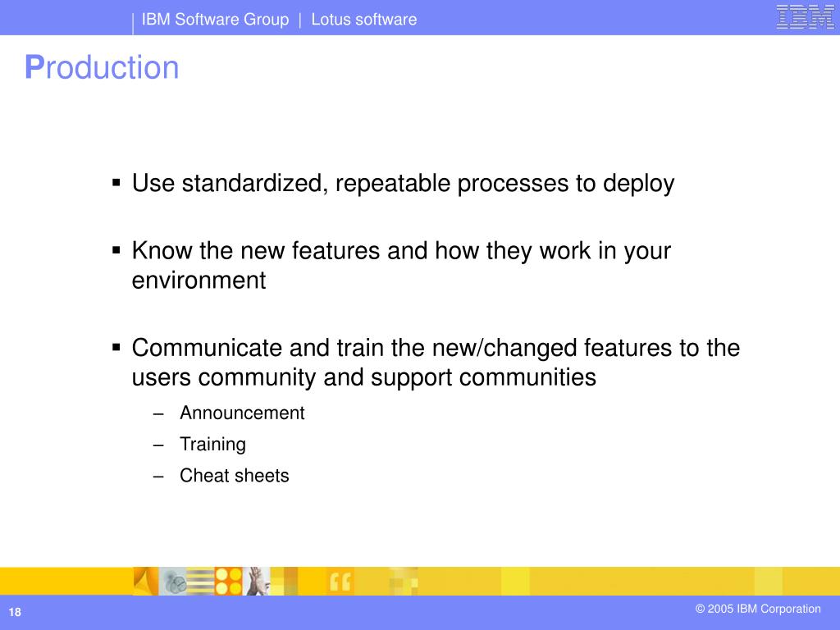Viewport: 840px width, 630px height.
Task: Click the 'Production' slide title
Action: [x=102, y=67]
